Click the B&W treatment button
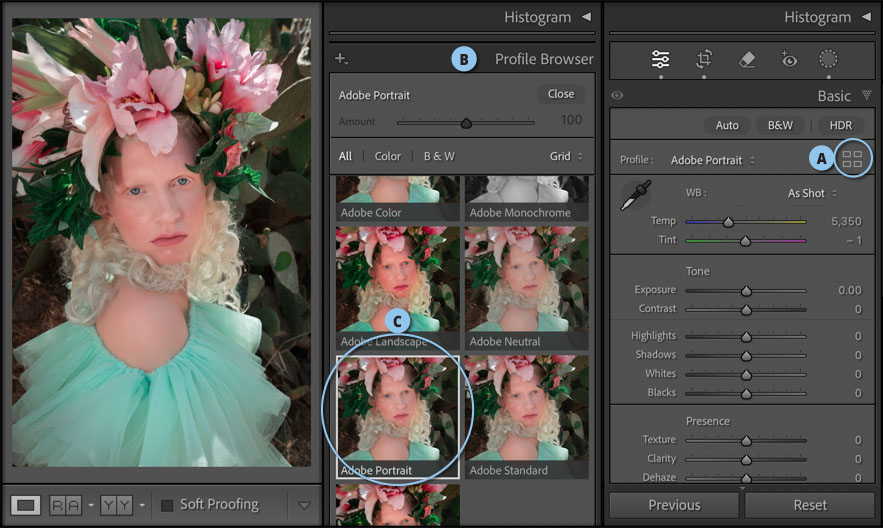The width and height of the screenshot is (883, 528). (x=780, y=125)
